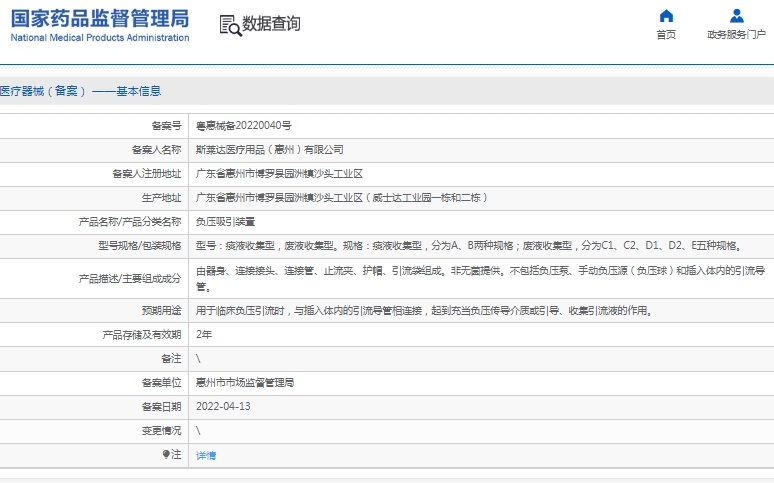Open the 政务服务门户 user icon
Viewport: 774px width, 483px height.
[736, 16]
